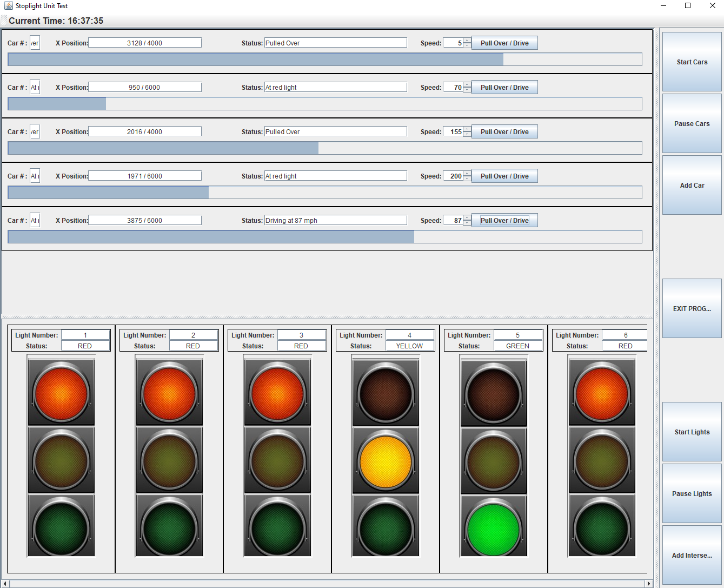
Task: Click the yellow lamp of light 2
Action: coord(169,460)
